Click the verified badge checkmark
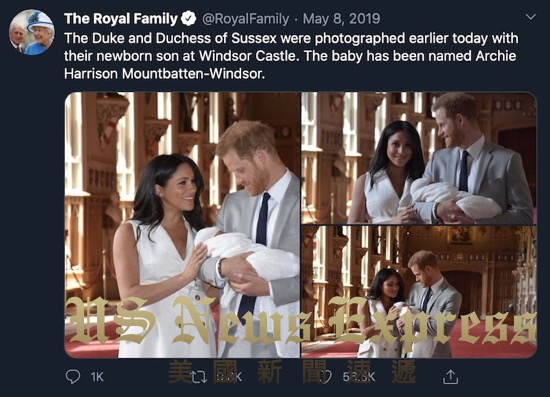 point(188,19)
